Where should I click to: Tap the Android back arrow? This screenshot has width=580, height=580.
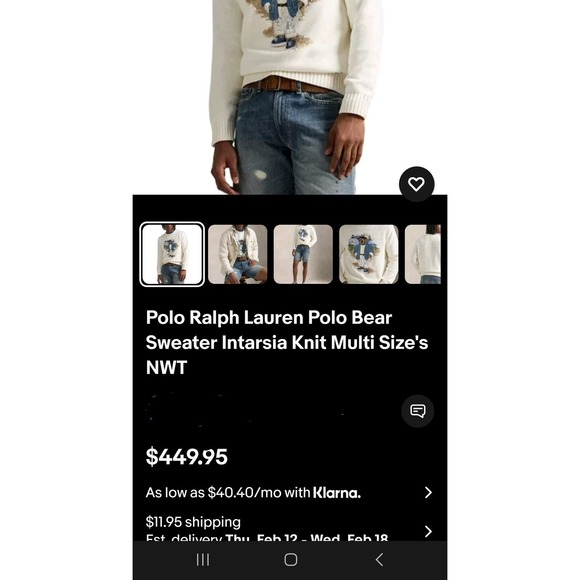(379, 560)
